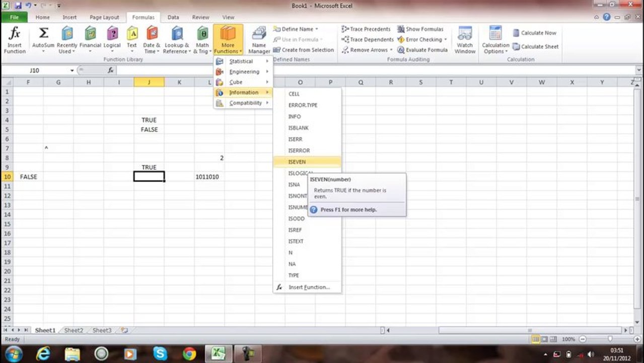
Task: Open Date & Time functions library
Action: click(152, 40)
